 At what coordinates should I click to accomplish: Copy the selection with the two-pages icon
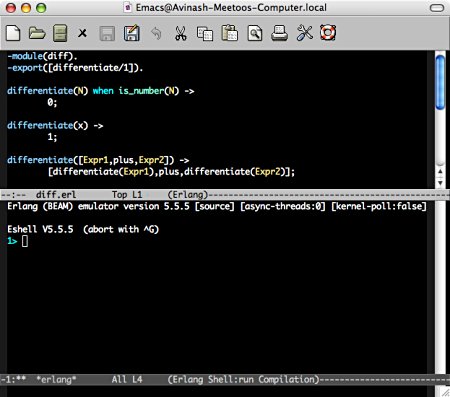205,33
